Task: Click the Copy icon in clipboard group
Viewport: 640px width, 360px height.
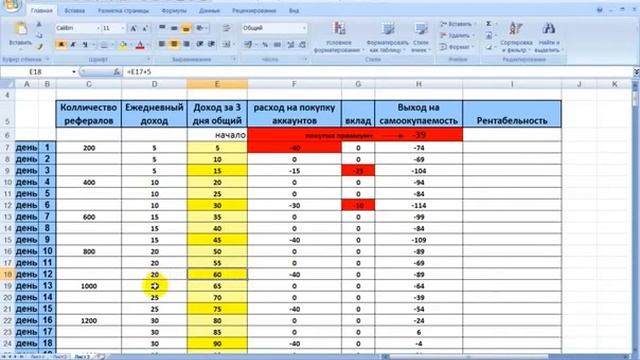Action: 39,36
